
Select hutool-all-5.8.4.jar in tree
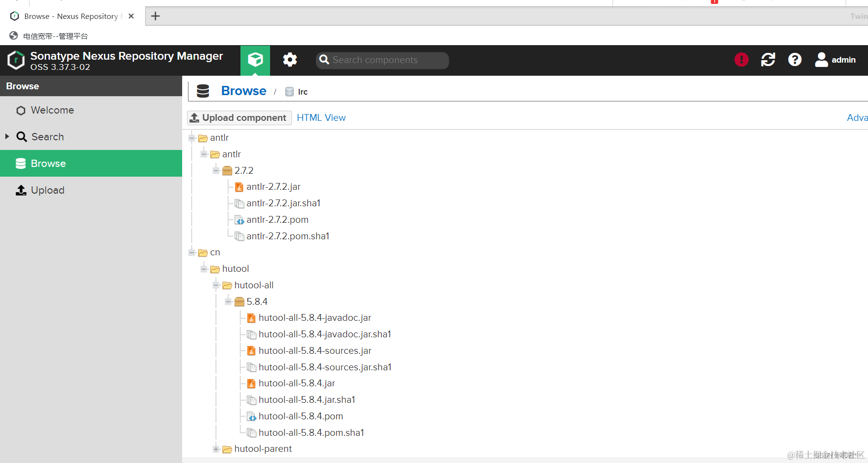(297, 383)
